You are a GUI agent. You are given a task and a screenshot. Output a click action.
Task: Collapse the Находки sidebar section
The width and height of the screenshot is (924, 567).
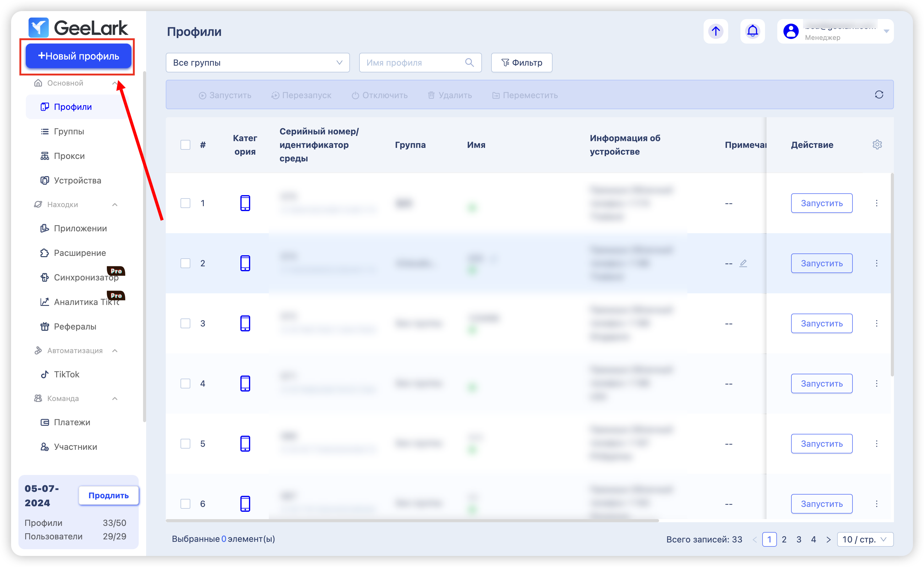click(x=115, y=205)
